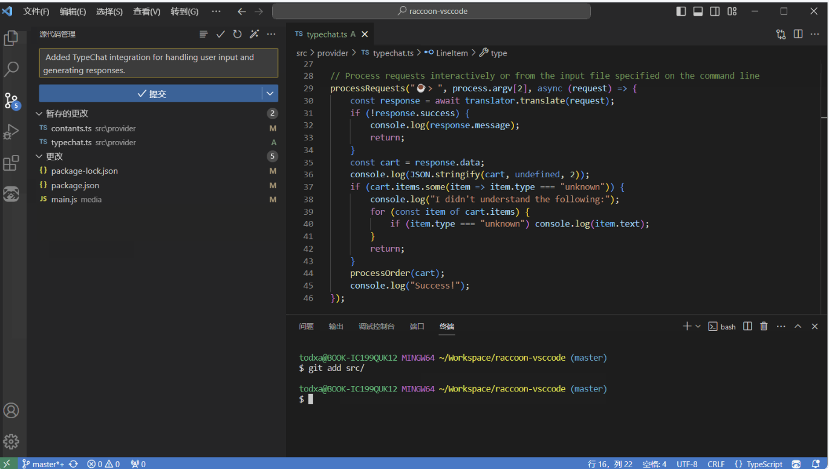Viewport: 830px width, 470px height.
Task: Open the Run and Debug view
Action: point(12,131)
